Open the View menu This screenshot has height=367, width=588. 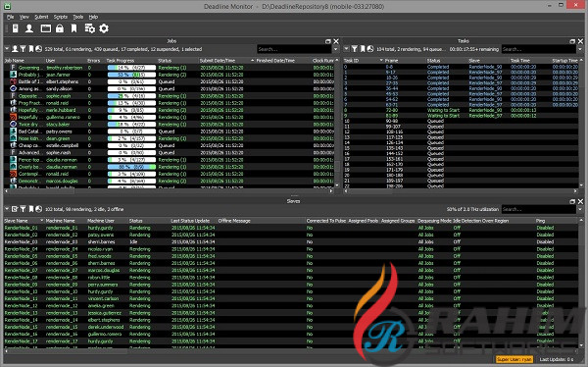click(x=24, y=17)
